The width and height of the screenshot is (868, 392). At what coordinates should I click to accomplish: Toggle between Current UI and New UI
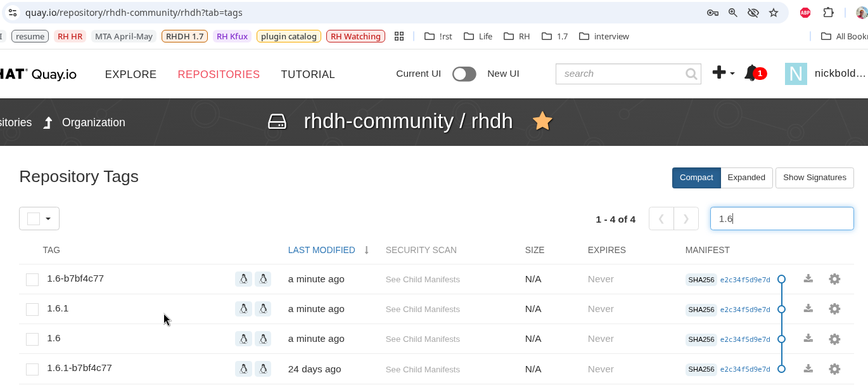click(x=464, y=74)
